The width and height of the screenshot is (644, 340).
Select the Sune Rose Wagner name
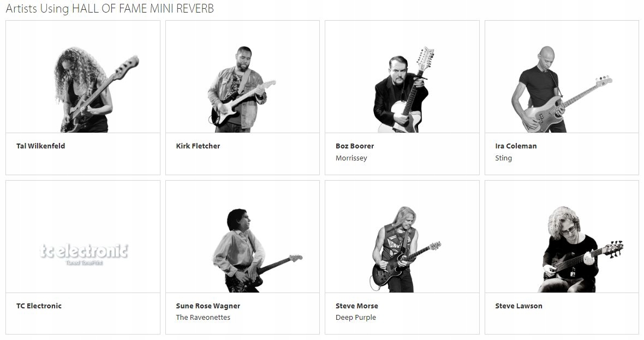click(208, 306)
